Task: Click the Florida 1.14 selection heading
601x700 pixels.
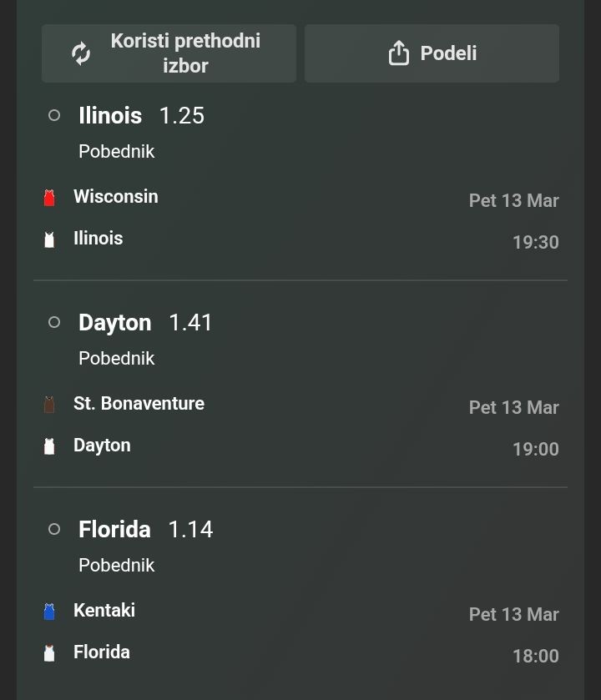Action: (145, 529)
